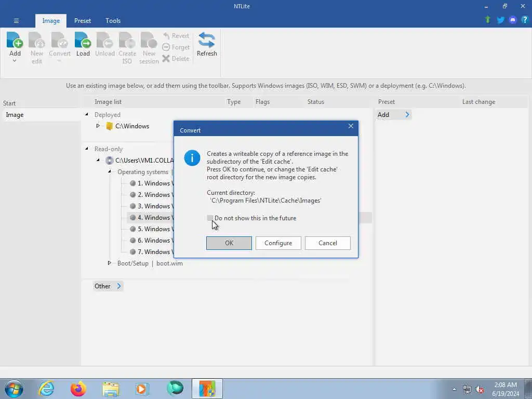Click the NTLite taskbar button
The image size is (532, 399).
click(x=207, y=389)
